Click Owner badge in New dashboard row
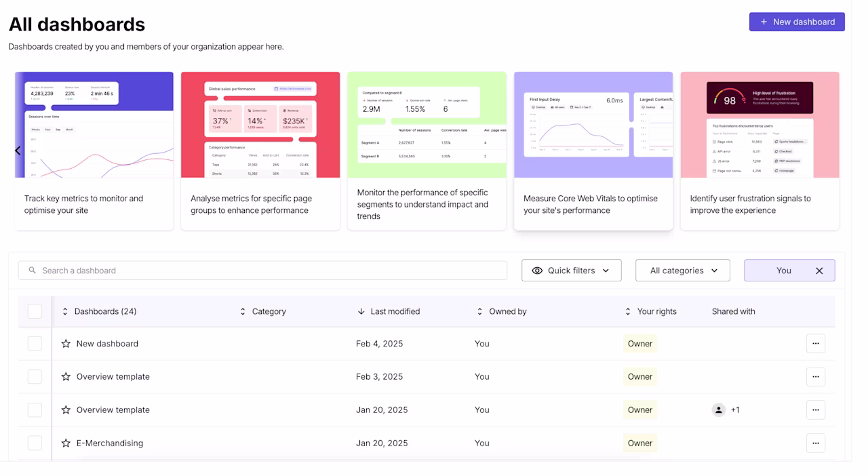Screen dimensions: 868x476 point(640,344)
